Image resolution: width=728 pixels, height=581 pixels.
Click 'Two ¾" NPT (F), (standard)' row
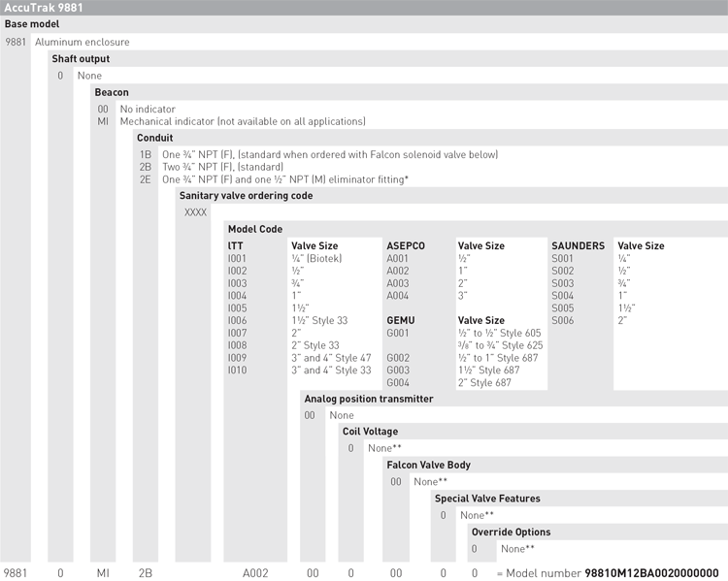[x=223, y=167]
